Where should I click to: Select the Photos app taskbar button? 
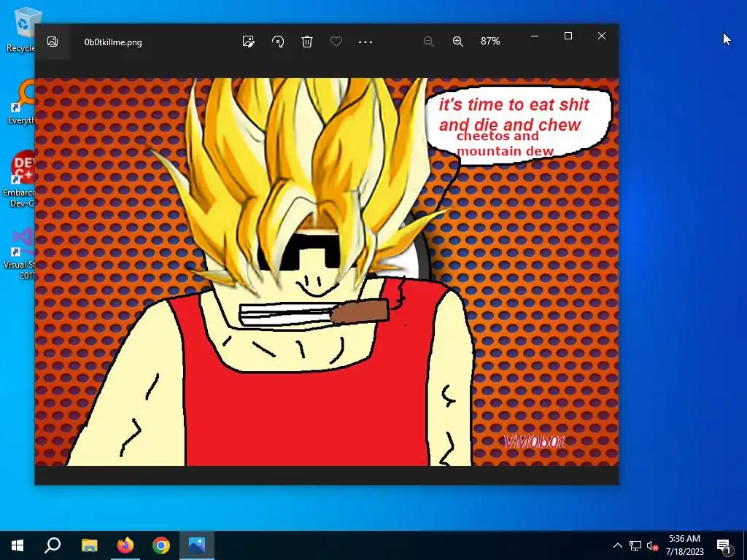197,545
